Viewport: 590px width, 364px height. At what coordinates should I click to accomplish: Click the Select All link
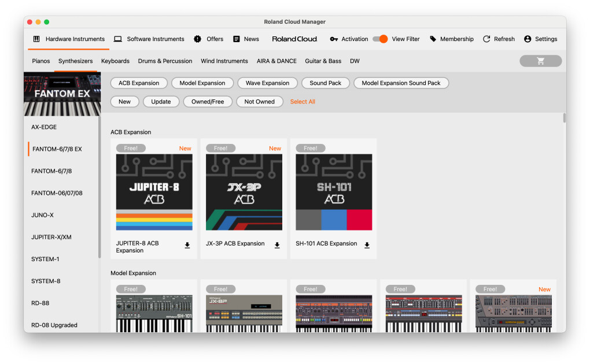[x=303, y=102]
